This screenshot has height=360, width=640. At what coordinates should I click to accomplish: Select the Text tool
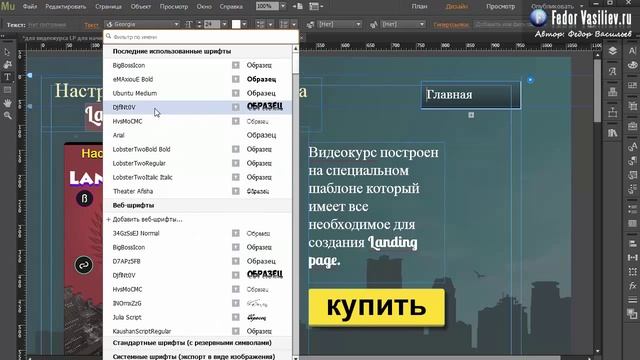coord(7,77)
